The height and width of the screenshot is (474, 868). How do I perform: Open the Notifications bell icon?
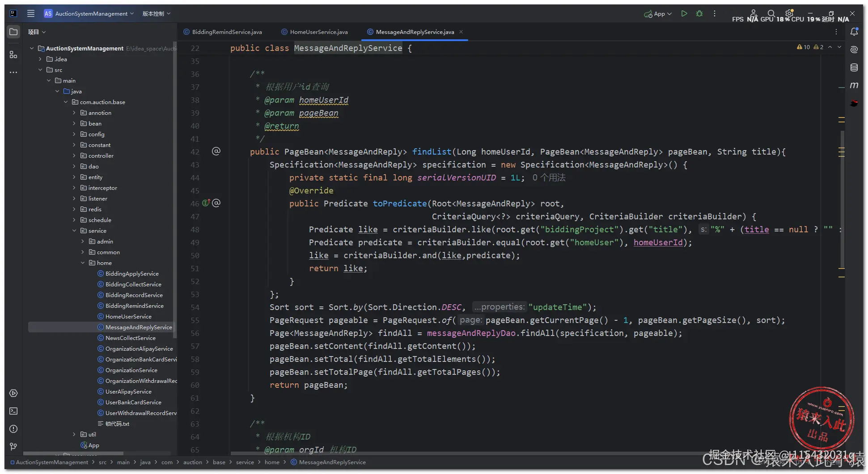click(x=854, y=32)
